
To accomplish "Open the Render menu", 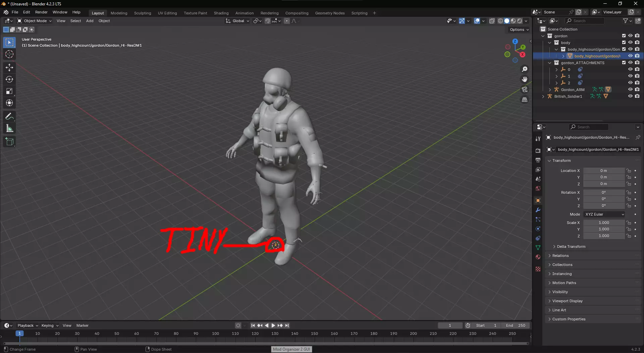I will (x=41, y=12).
